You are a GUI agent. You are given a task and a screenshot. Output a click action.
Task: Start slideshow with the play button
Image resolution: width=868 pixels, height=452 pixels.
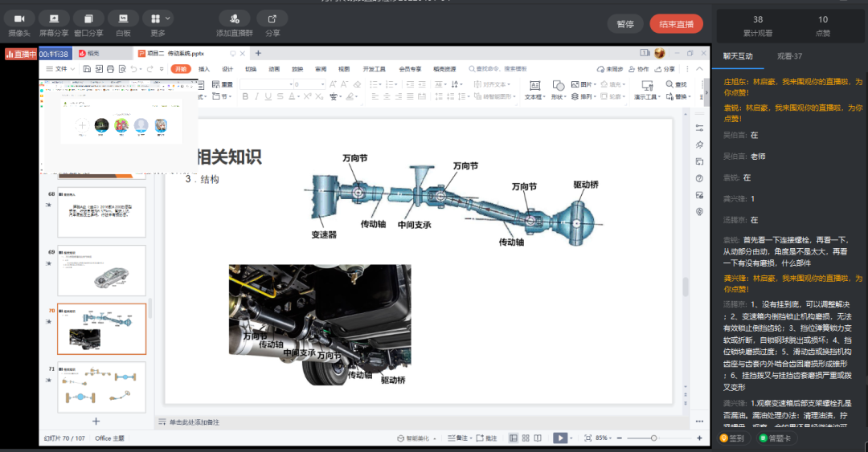click(560, 438)
